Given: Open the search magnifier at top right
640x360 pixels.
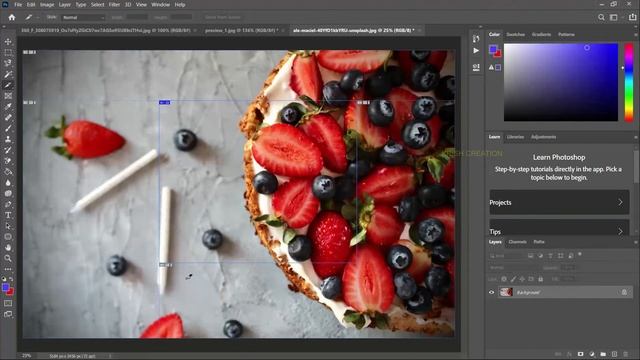Looking at the screenshot, I should [x=601, y=17].
